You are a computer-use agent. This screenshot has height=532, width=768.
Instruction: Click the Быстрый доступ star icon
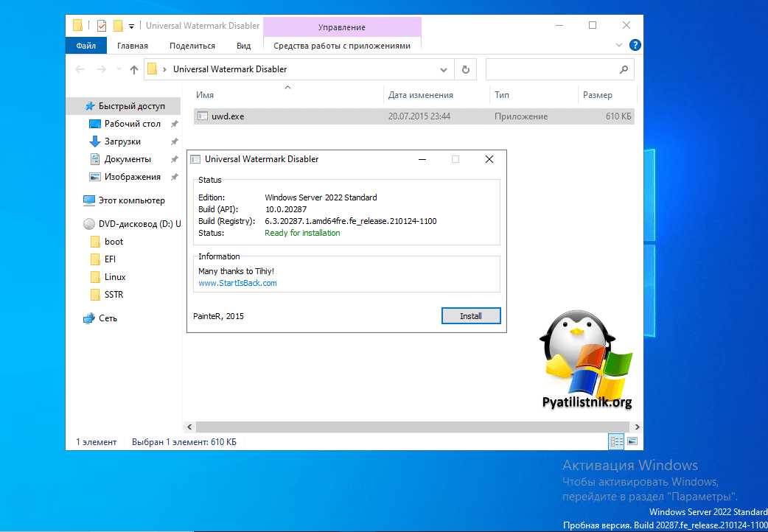pos(90,106)
